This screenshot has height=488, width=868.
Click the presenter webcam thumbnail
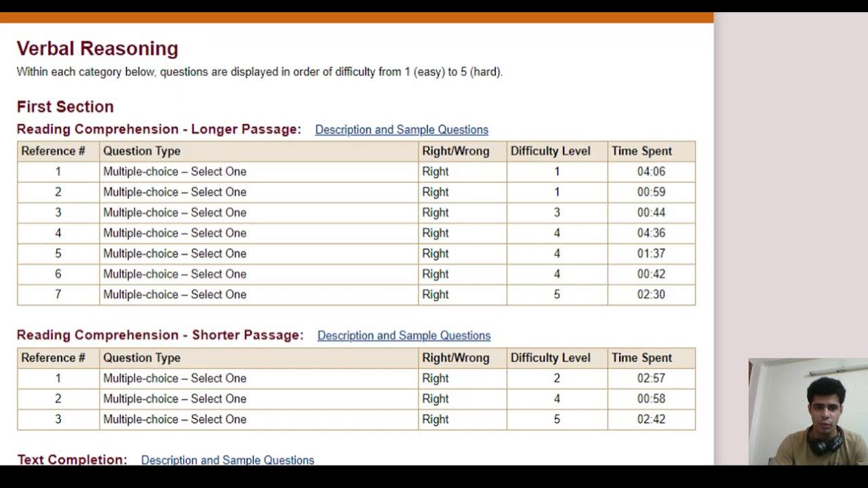tap(808, 411)
